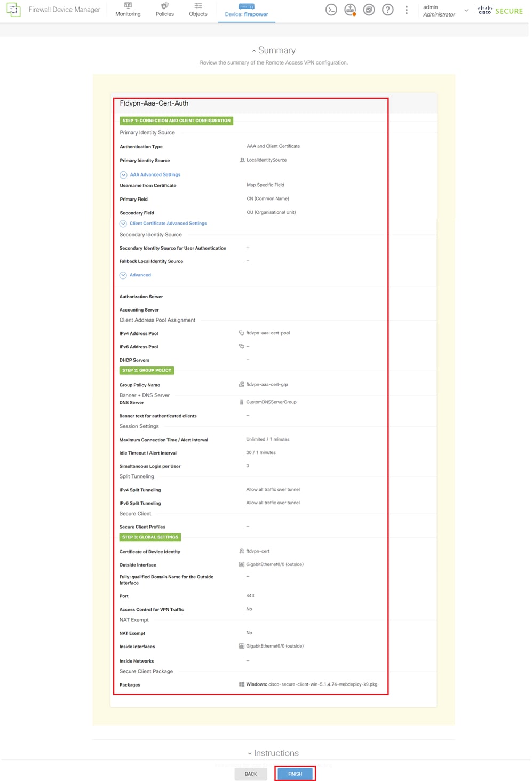Screen dimensions: 532x781
Task: Switch to the Objects tab
Action: (198, 10)
